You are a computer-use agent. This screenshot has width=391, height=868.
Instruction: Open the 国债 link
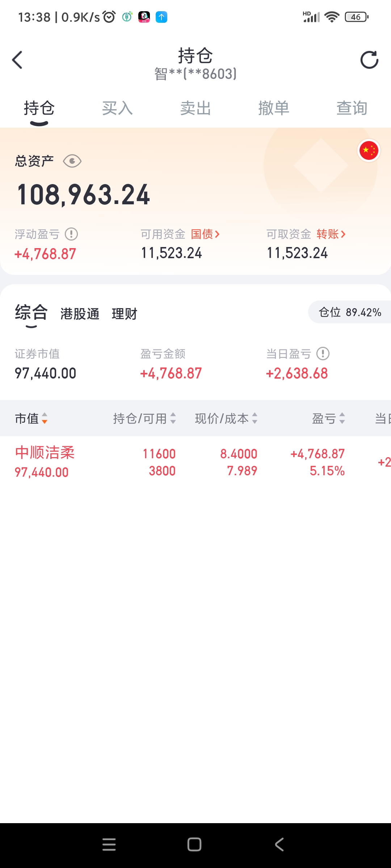coord(205,234)
